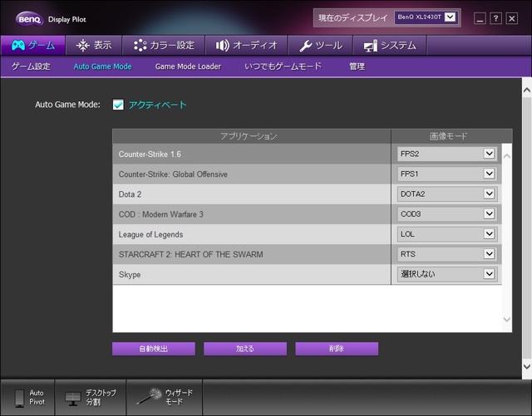The height and width of the screenshot is (416, 532).
Task: Select the Game Mode Loader submenu
Action: click(x=188, y=66)
